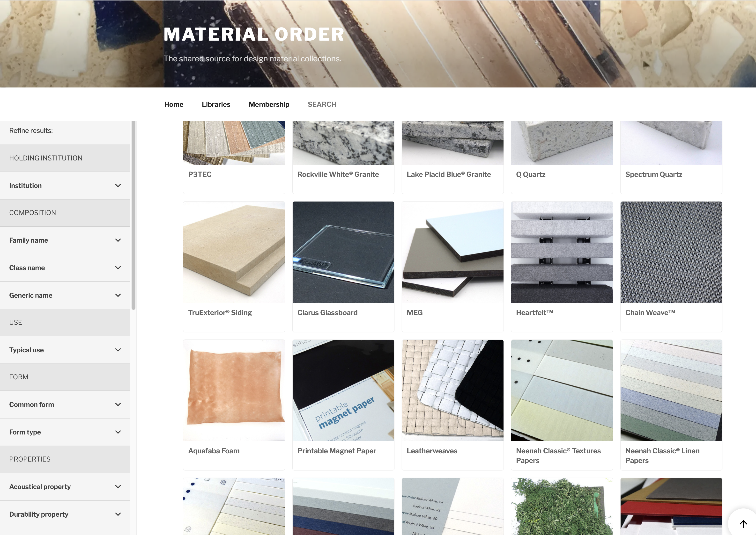Open the Libraries menu item
This screenshot has height=535, width=756.
tap(216, 104)
